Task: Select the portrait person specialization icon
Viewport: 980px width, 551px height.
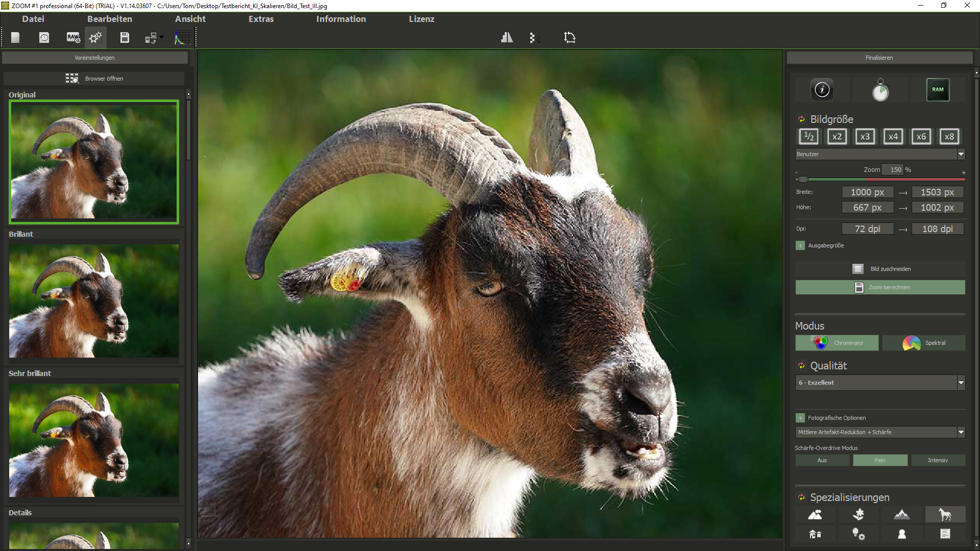Action: [902, 534]
